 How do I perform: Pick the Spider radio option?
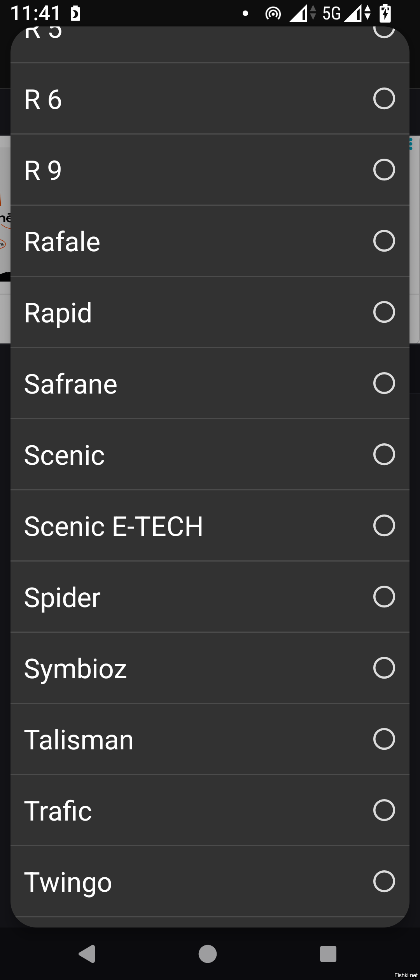(x=384, y=597)
